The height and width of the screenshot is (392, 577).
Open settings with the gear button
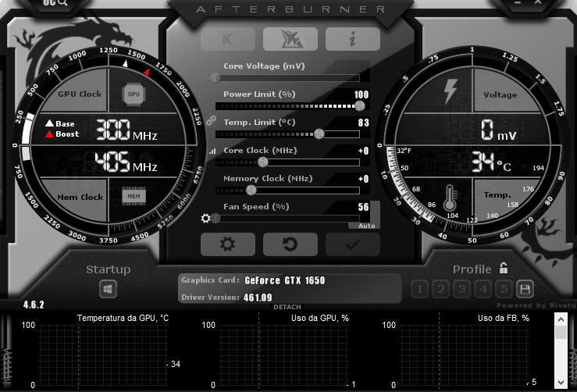228,244
